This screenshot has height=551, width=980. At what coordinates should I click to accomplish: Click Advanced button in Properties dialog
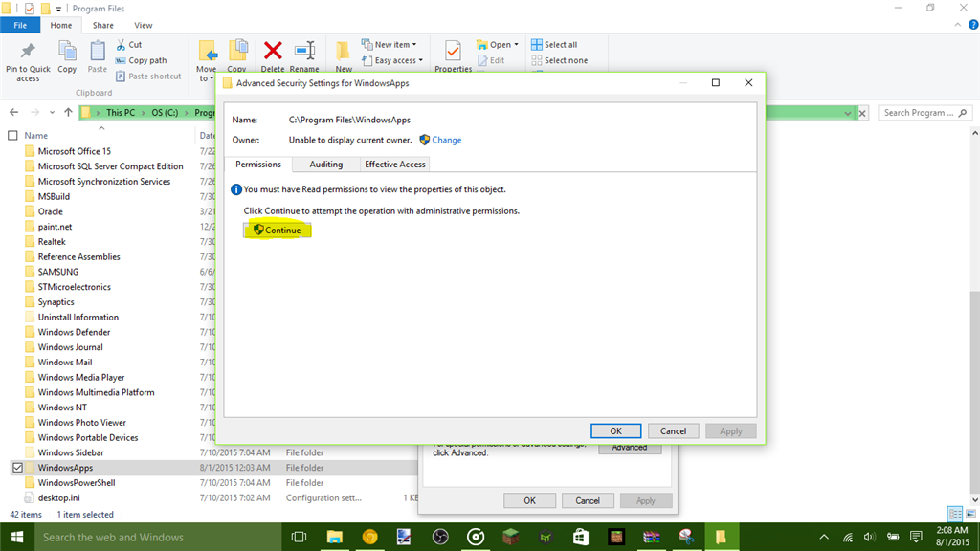[630, 448]
